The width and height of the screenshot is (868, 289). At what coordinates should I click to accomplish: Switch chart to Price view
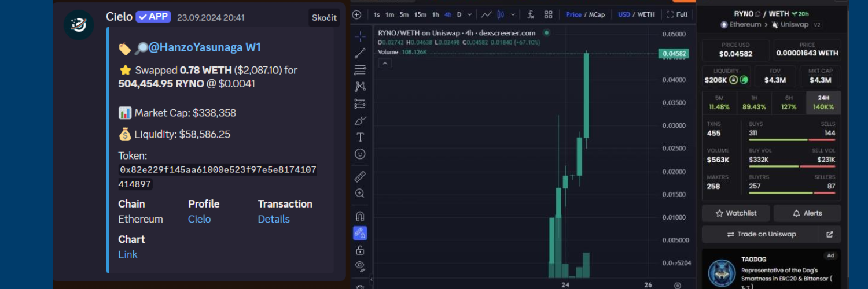point(573,14)
